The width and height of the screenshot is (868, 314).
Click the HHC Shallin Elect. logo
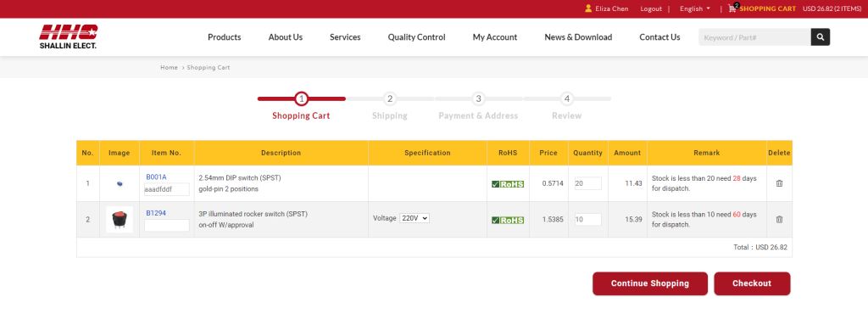68,36
